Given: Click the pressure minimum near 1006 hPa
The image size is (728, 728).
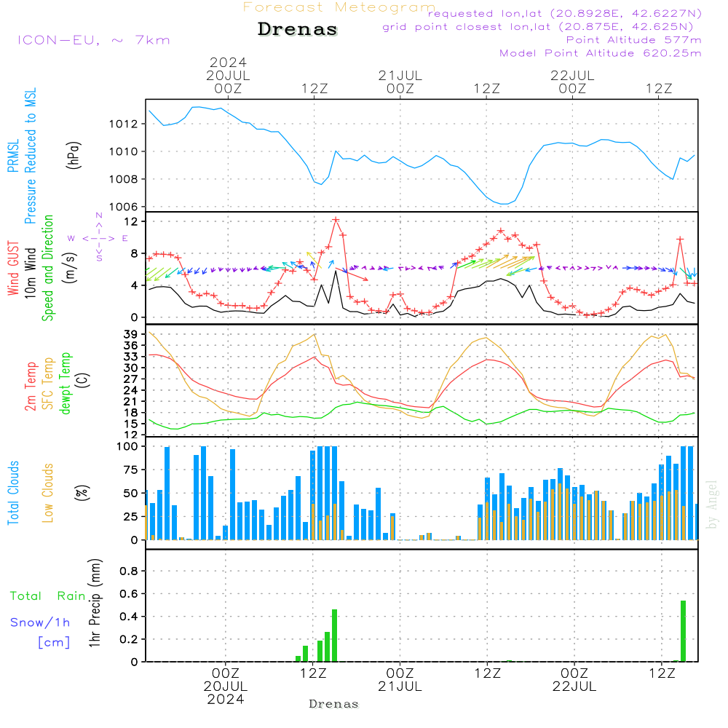Looking at the screenshot, I should (505, 204).
